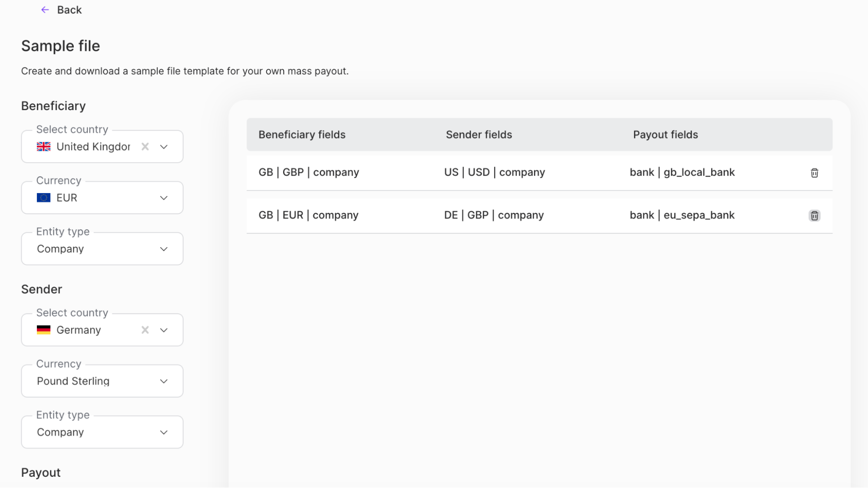Click the Sender fields column header
Image resolution: width=868 pixels, height=488 pixels.
coord(479,134)
